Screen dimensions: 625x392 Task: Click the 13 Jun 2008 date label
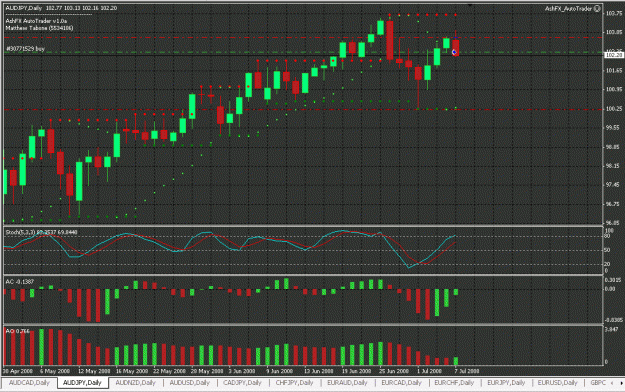pyautogui.click(x=319, y=371)
